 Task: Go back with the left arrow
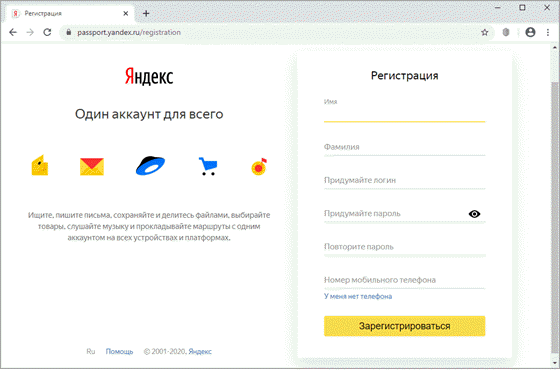[x=13, y=32]
